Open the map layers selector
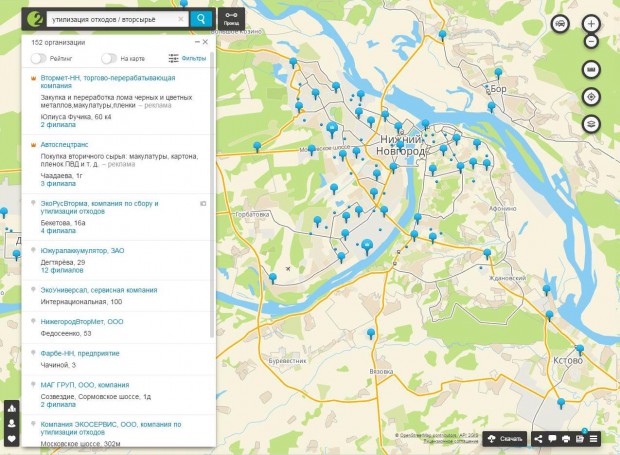 pos(591,124)
